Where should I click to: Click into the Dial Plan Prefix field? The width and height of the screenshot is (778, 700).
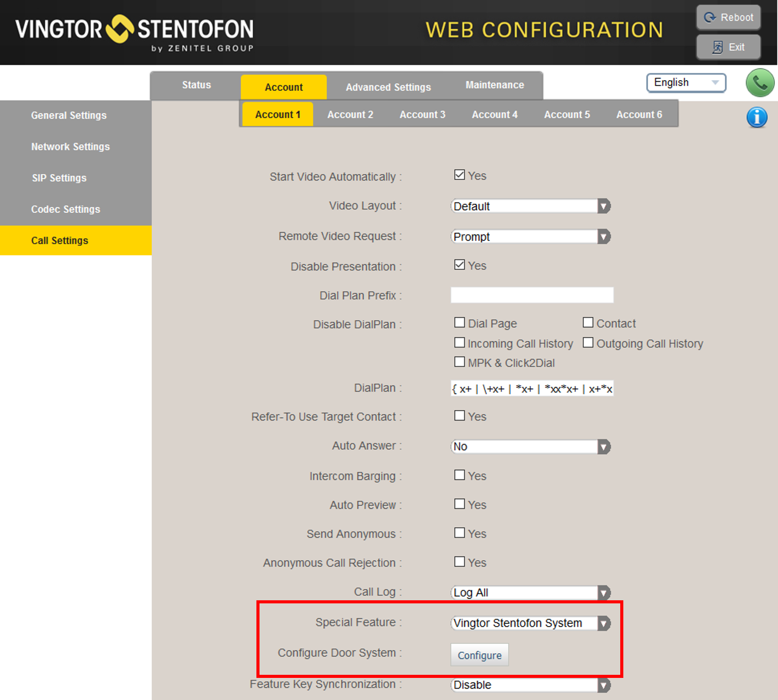tap(532, 295)
